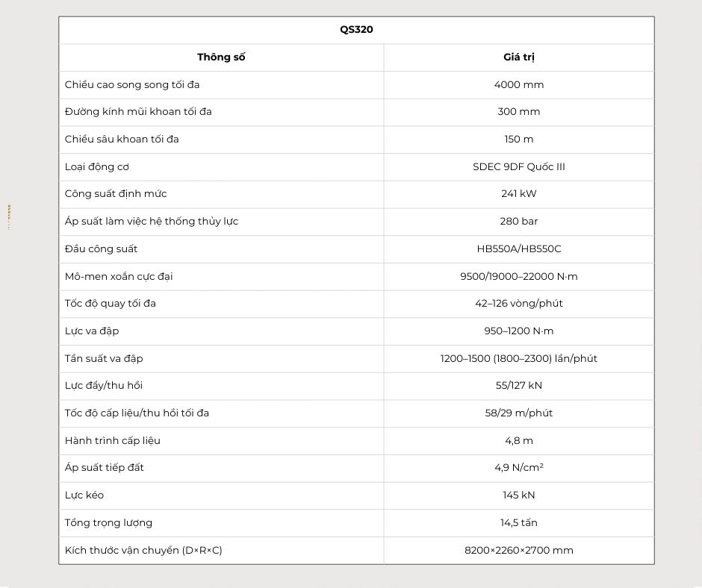702x588 pixels.
Task: Select the "Thông số" column header
Action: point(221,57)
